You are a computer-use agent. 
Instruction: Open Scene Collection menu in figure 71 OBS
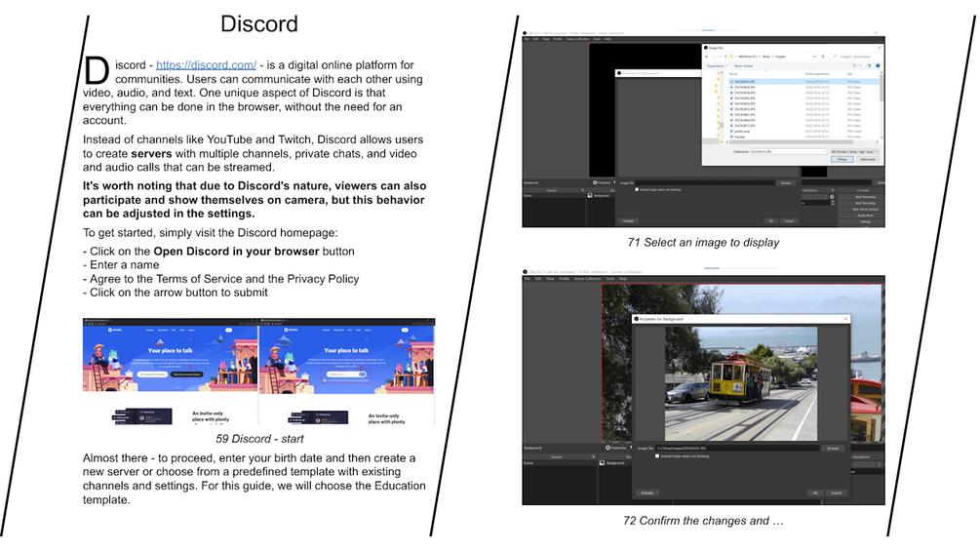coord(577,39)
